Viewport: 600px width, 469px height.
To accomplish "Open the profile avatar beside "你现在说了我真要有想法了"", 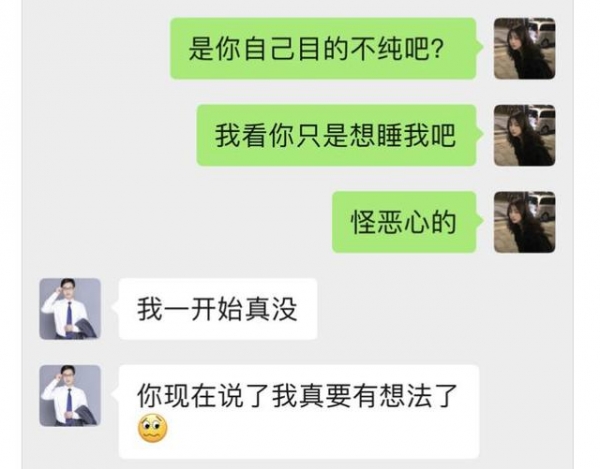I will pos(70,396).
